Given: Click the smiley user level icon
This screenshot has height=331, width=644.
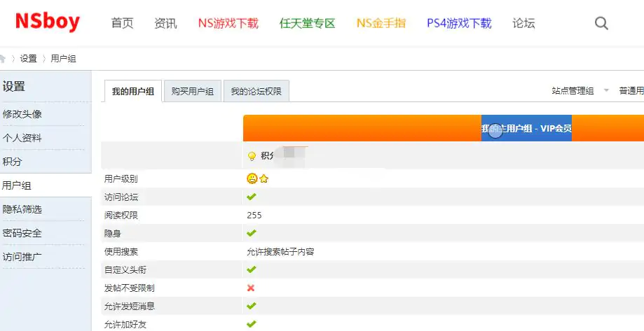Looking at the screenshot, I should tap(252, 178).
